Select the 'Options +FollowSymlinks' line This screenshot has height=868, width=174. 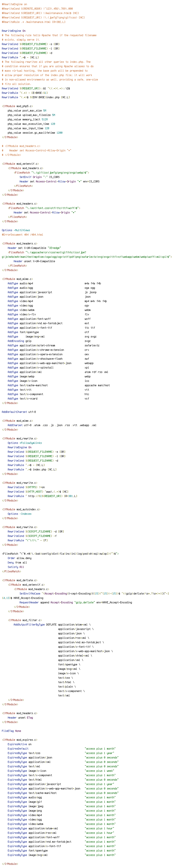25,443
